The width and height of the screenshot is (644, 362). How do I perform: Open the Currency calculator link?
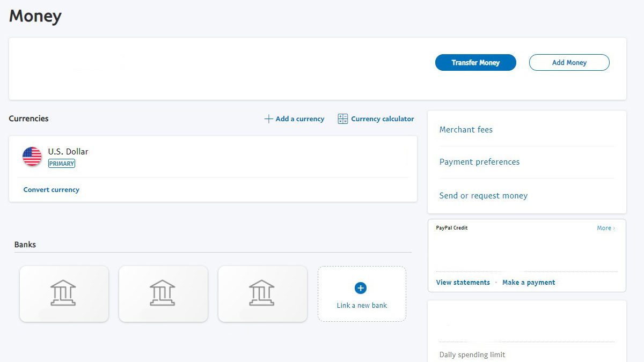(x=383, y=119)
